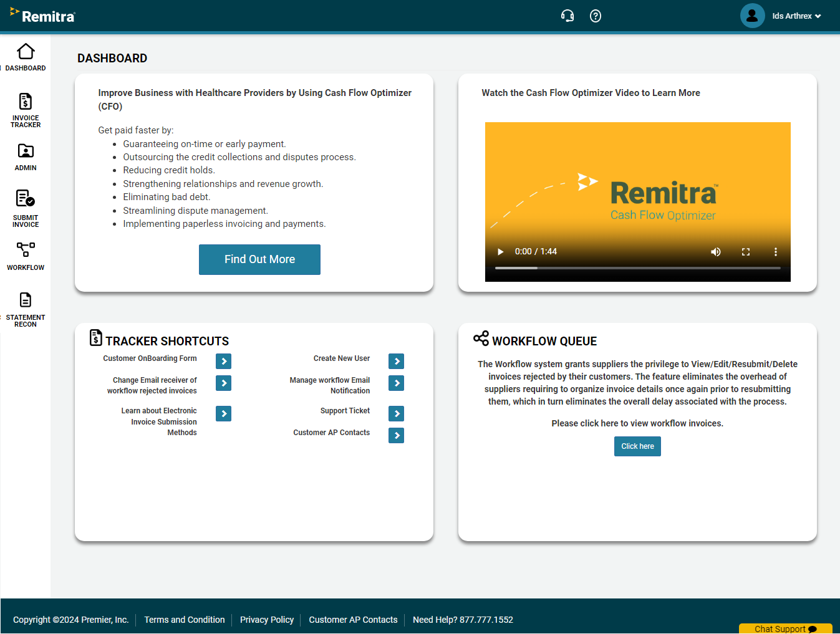Open the Dashboard home icon

pos(26,52)
